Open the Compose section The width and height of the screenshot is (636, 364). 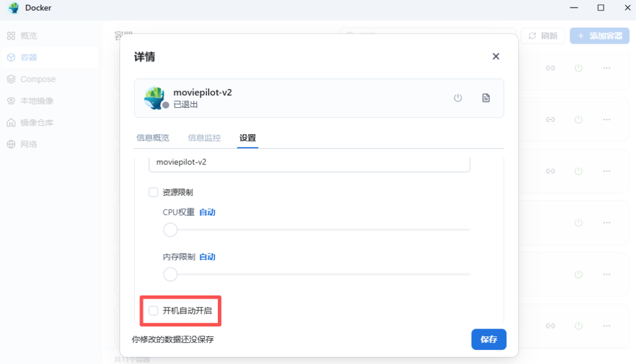click(x=35, y=79)
